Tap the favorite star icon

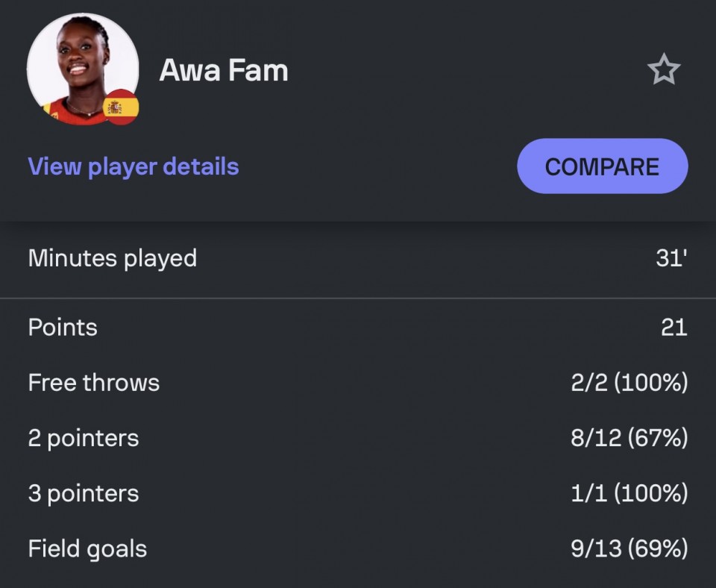pos(664,69)
